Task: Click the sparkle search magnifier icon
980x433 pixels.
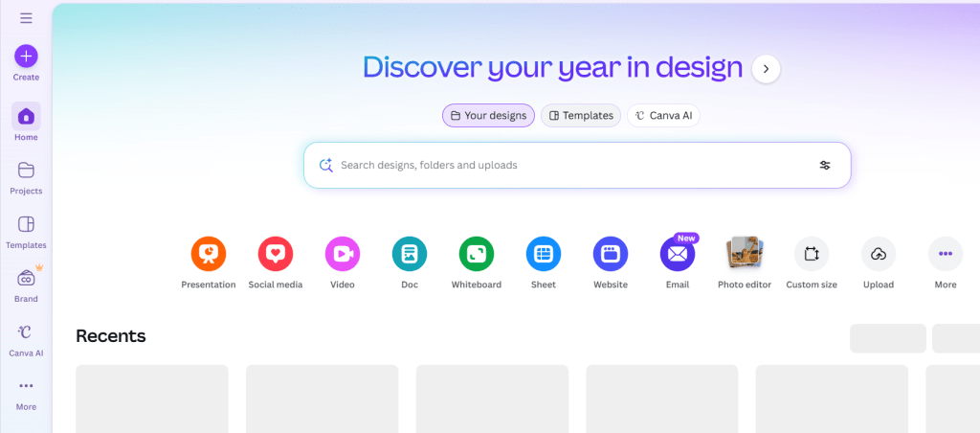Action: click(x=325, y=165)
